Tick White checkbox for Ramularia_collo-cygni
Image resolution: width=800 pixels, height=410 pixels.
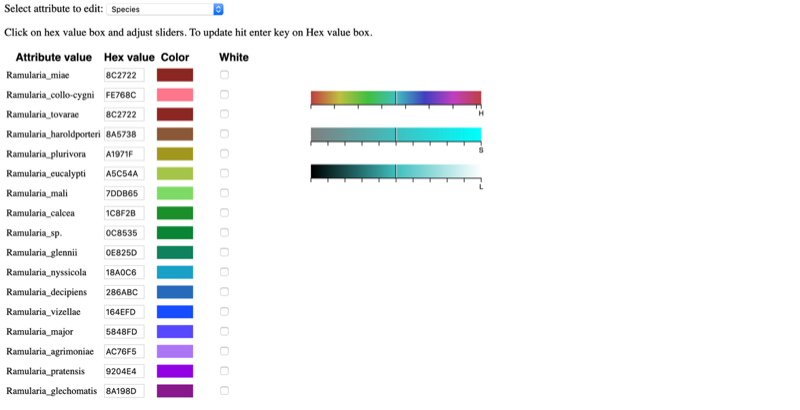coord(224,95)
